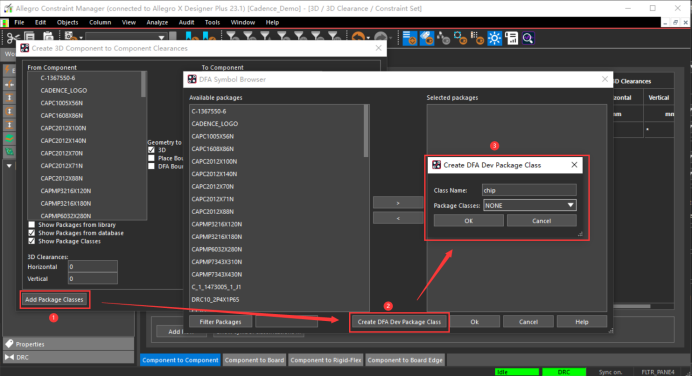692x377 pixels.
Task: Open the Tools menu
Action: pos(212,22)
